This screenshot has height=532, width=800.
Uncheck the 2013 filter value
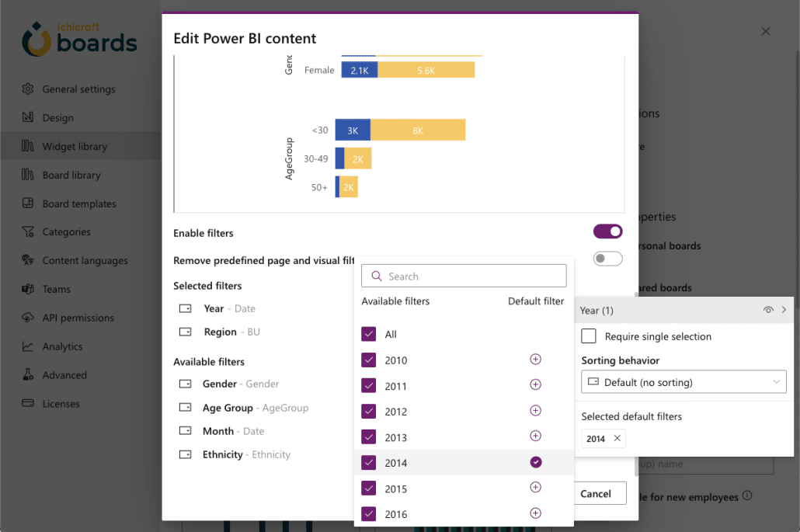click(369, 436)
